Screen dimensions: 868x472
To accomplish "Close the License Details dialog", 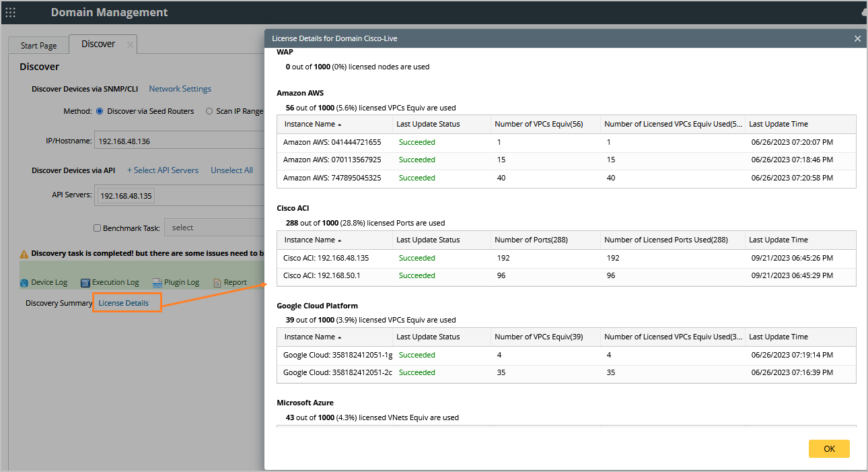I will [x=857, y=38].
